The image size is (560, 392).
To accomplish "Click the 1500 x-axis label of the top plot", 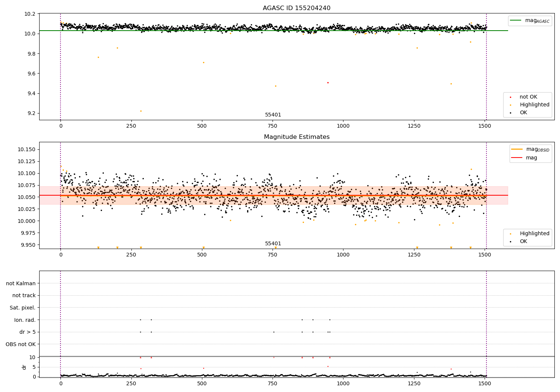I will (485, 126).
